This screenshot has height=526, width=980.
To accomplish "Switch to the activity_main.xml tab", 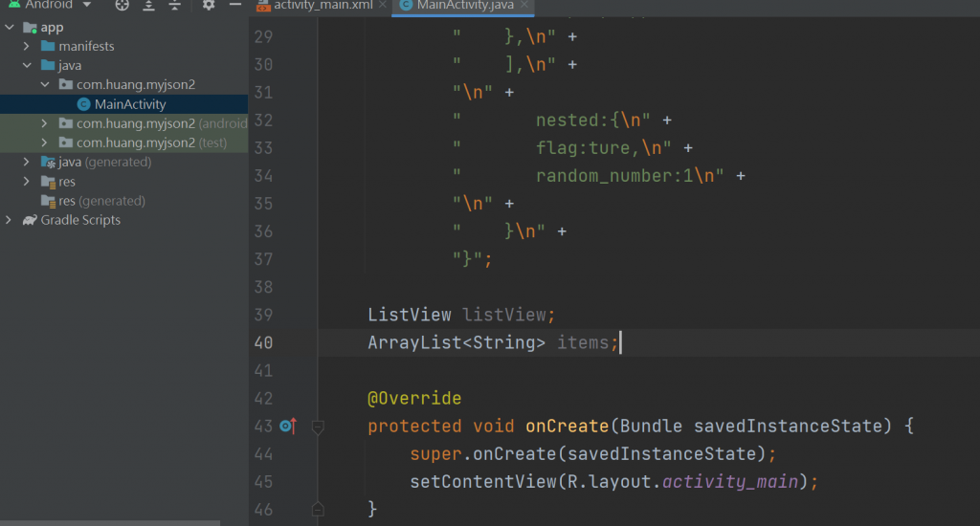I will pyautogui.click(x=323, y=5).
